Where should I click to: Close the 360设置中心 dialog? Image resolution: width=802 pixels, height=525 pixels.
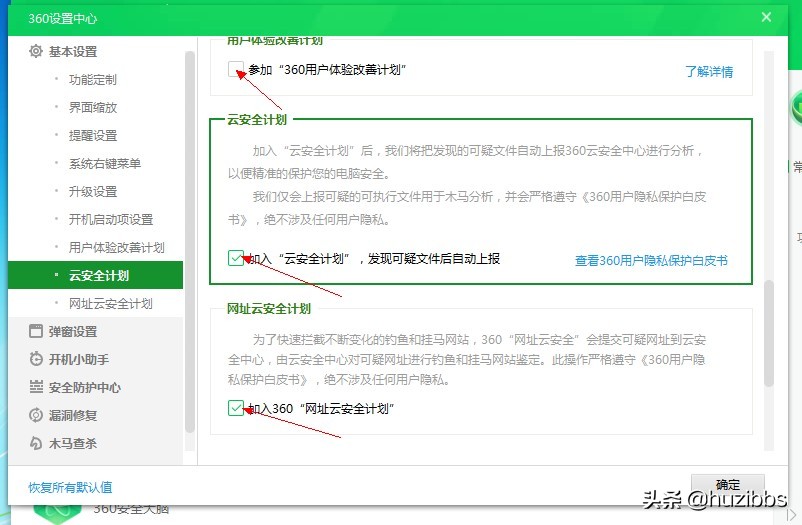[766, 17]
